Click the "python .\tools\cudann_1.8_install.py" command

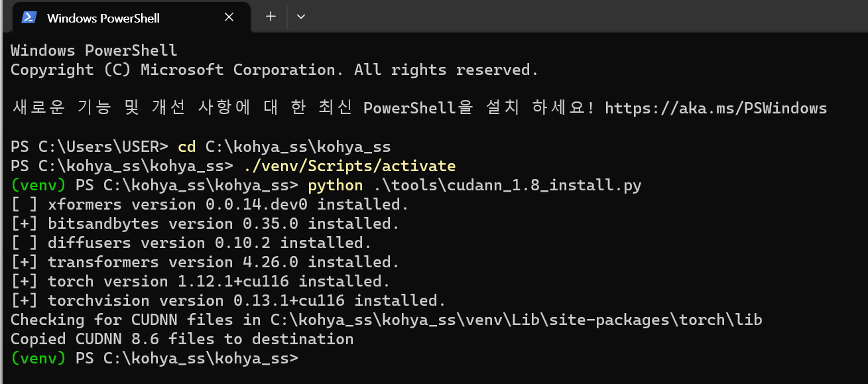pyautogui.click(x=475, y=185)
